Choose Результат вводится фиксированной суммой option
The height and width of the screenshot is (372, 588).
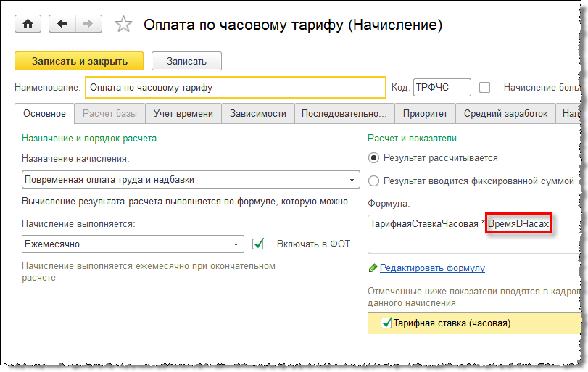pos(373,181)
